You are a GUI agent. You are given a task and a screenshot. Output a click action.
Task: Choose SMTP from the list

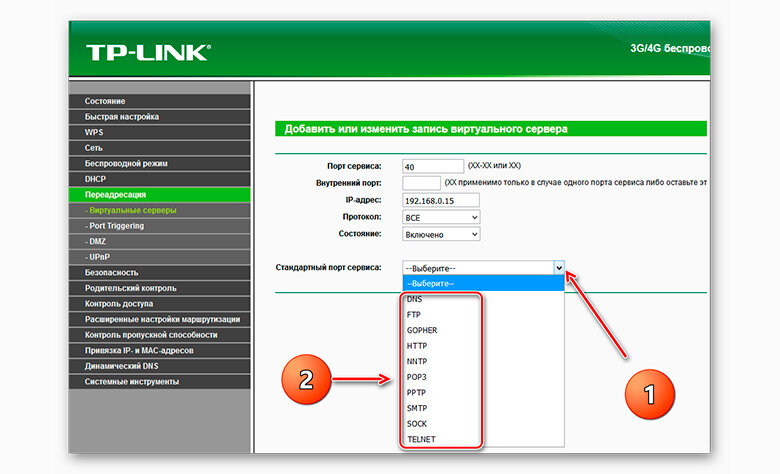point(483,408)
